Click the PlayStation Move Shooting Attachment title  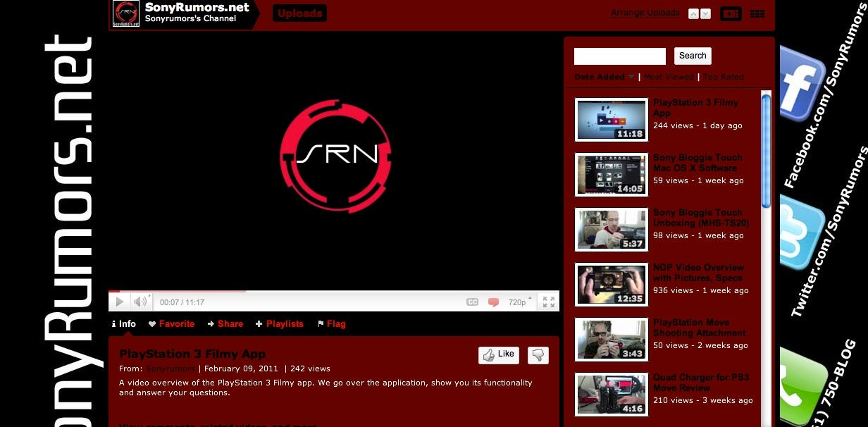(x=700, y=328)
